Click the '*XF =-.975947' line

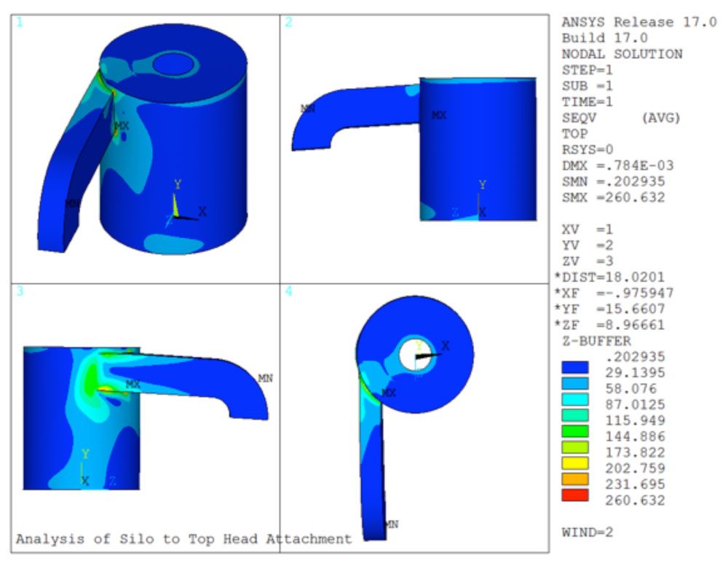pyautogui.click(x=613, y=293)
